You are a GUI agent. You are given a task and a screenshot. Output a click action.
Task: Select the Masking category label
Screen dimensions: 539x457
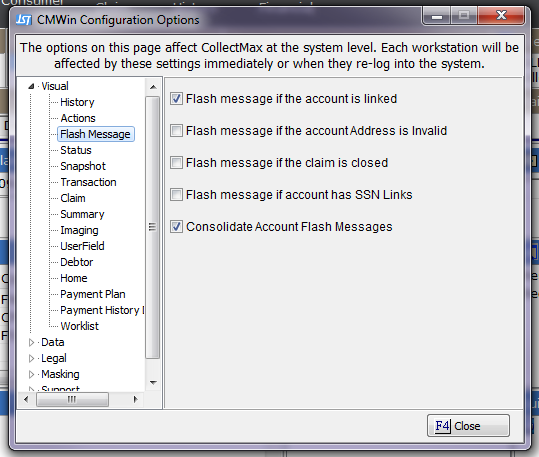click(x=60, y=374)
